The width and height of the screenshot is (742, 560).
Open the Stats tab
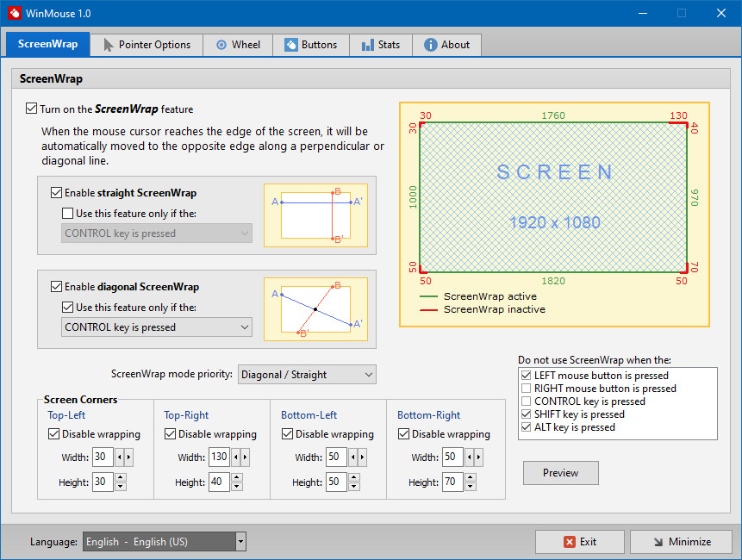point(381,45)
